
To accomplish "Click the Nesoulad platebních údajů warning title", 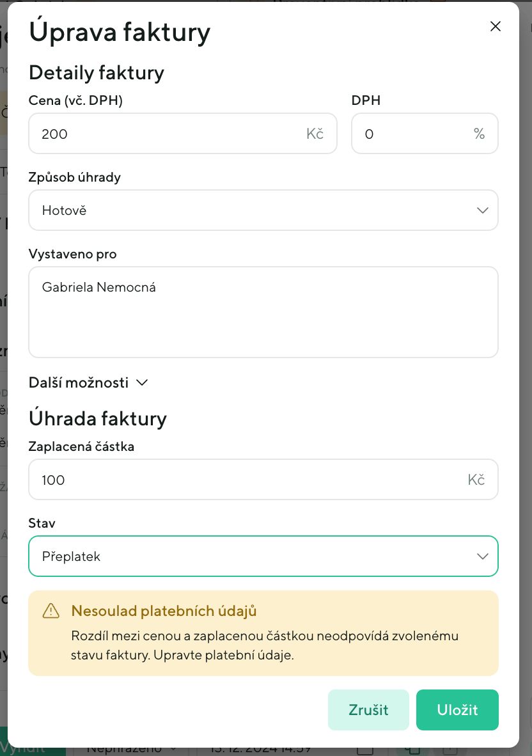I will [164, 611].
